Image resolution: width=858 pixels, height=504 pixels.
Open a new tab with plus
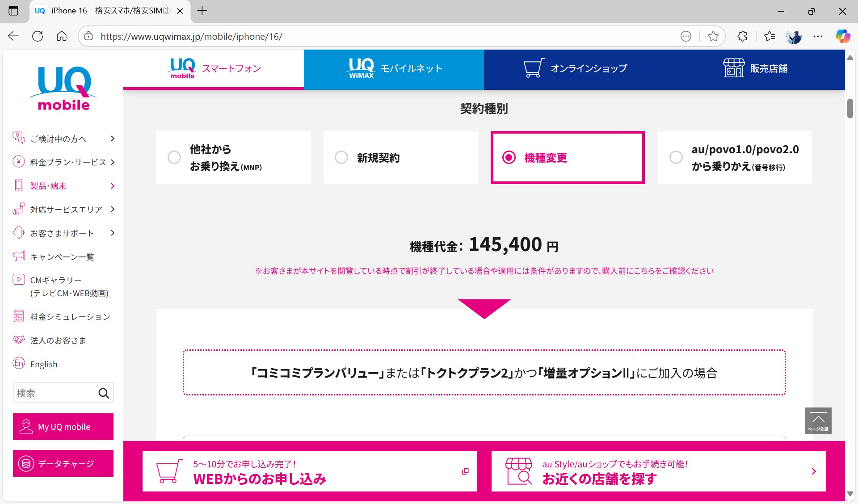coord(202,11)
